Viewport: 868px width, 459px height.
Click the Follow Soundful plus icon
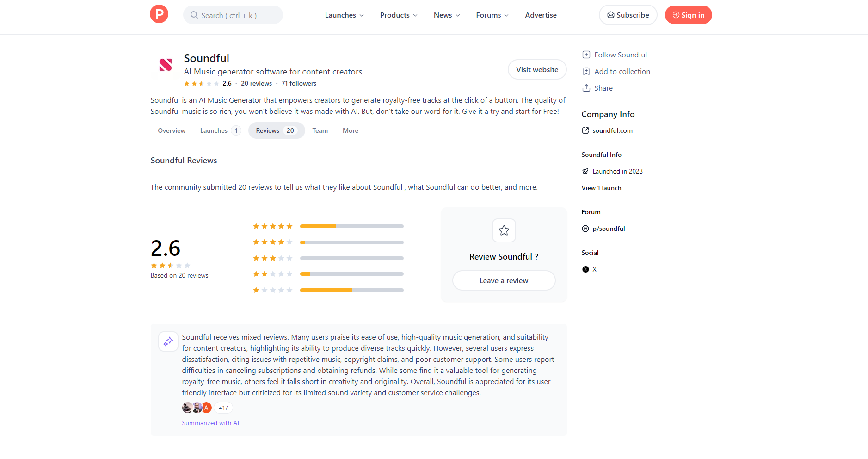[x=586, y=55]
